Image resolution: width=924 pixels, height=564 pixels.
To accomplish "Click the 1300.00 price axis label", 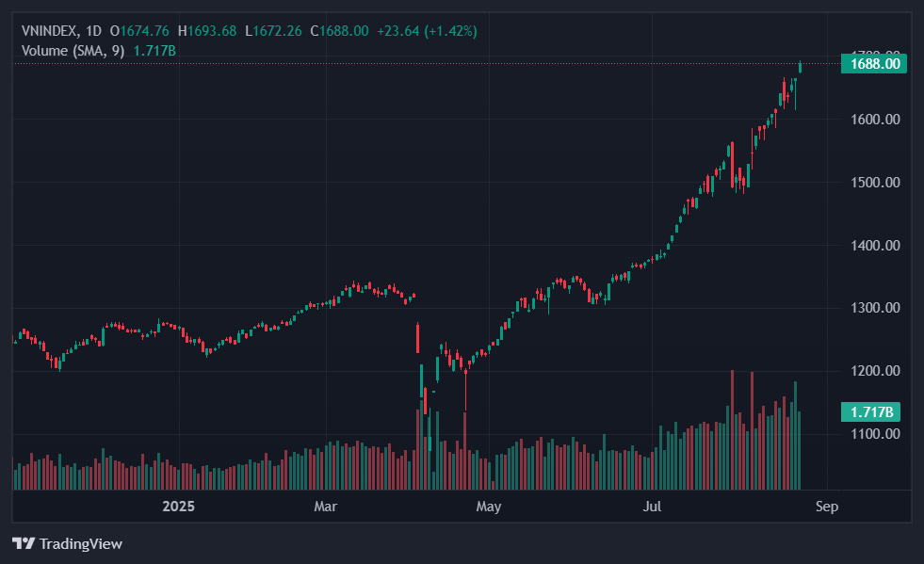I will (x=875, y=308).
